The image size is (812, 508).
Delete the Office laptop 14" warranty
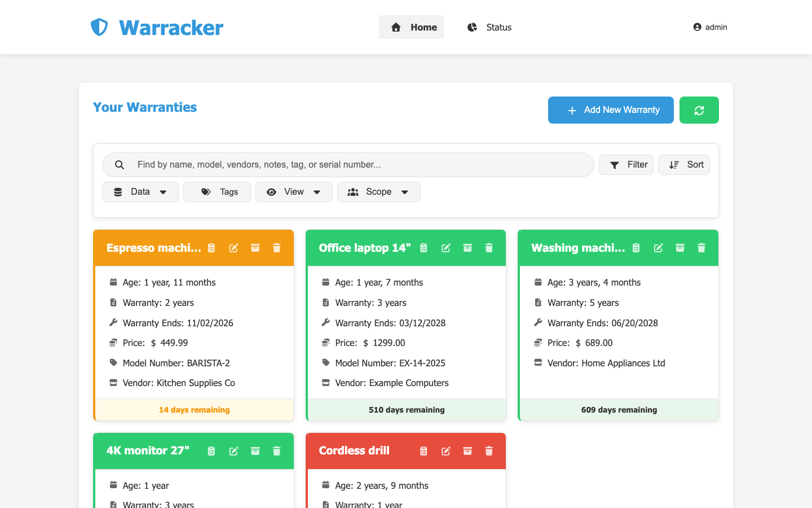point(489,248)
